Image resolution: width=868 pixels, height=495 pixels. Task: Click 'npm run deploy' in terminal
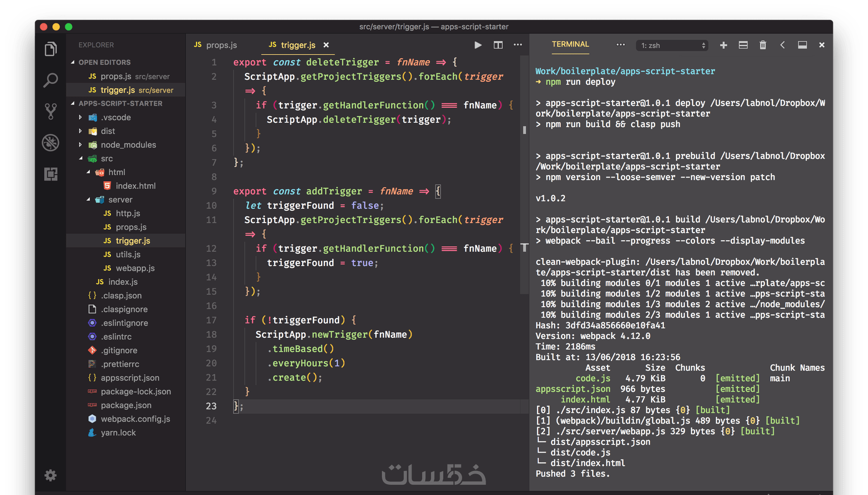pyautogui.click(x=581, y=82)
